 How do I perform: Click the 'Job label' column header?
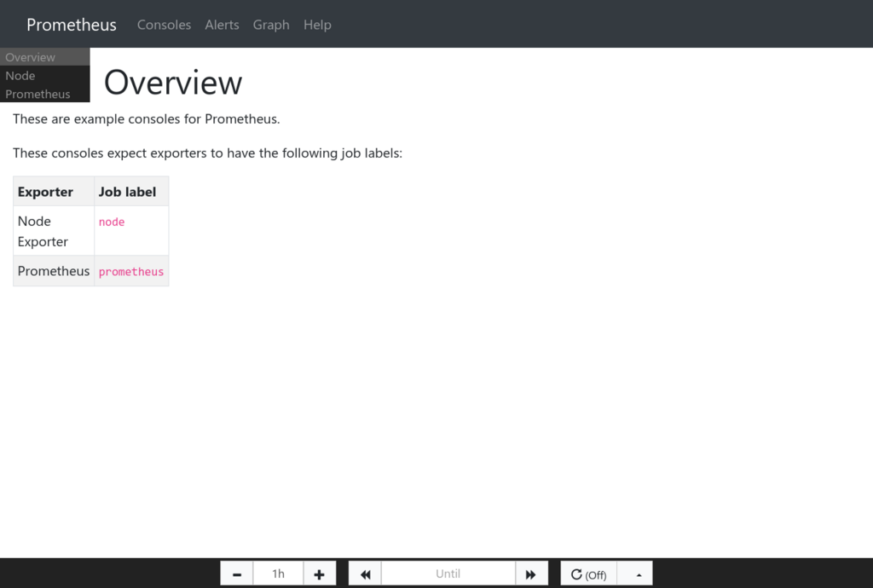131,192
